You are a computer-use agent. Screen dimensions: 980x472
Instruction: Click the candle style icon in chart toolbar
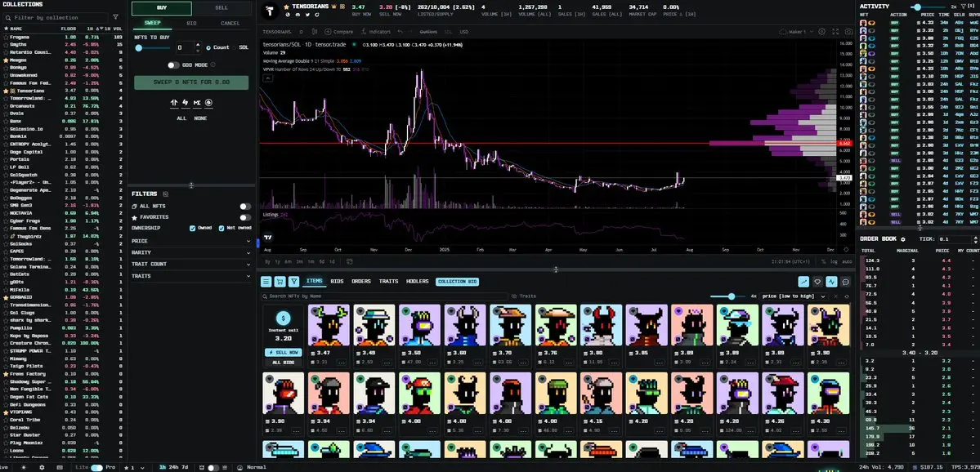click(x=315, y=32)
